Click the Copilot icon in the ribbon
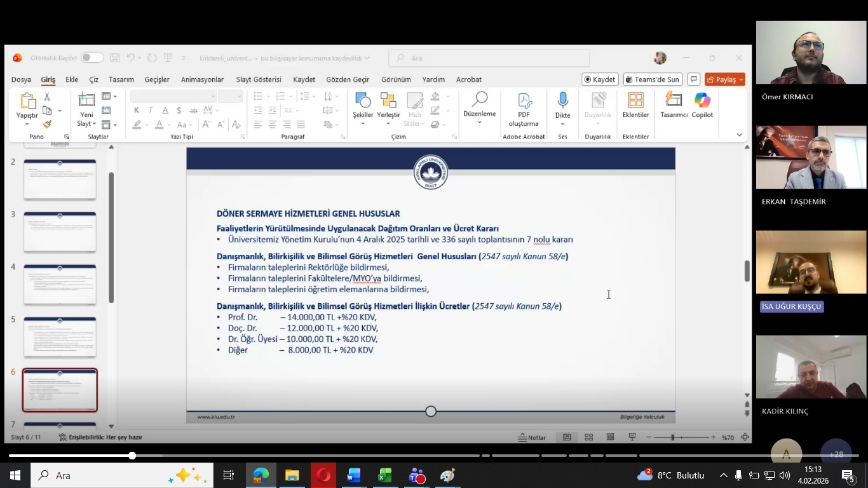This screenshot has width=868, height=488. tap(702, 101)
